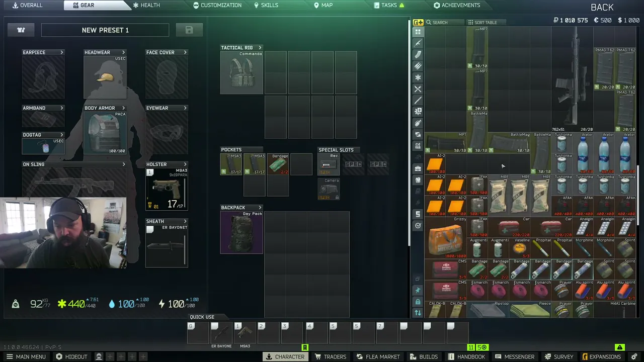644x362 pixels.
Task: Select the grenade filter icon in stash sidebar
Action: tap(418, 123)
